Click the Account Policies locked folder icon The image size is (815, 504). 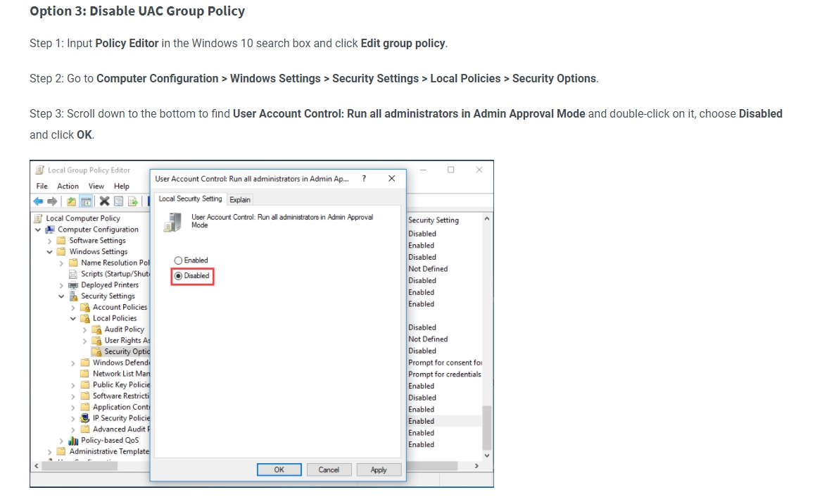tap(84, 308)
